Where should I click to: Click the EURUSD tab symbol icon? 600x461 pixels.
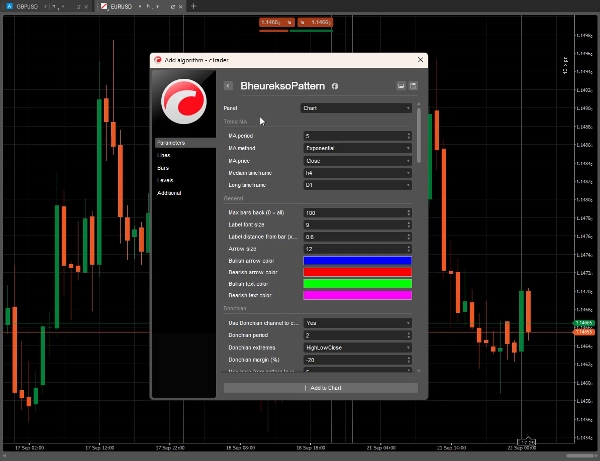[x=104, y=7]
